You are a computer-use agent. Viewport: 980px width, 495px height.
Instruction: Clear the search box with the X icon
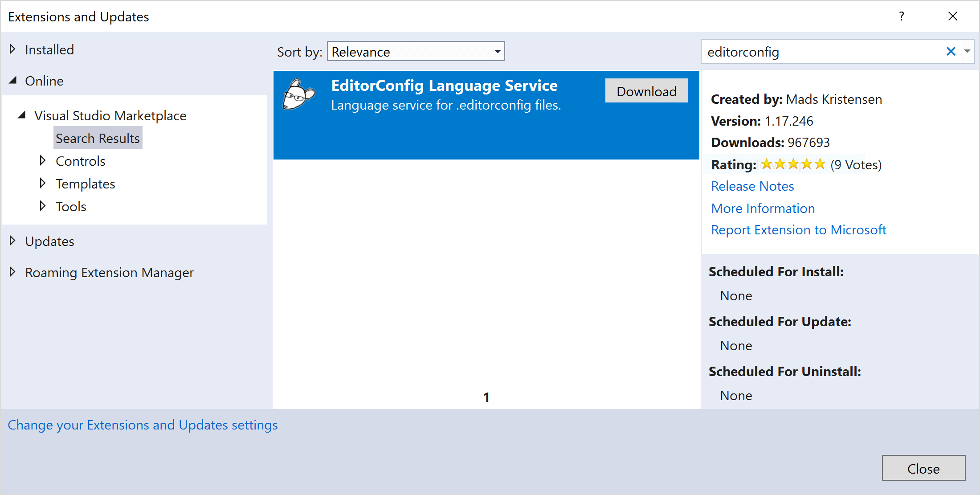[951, 52]
